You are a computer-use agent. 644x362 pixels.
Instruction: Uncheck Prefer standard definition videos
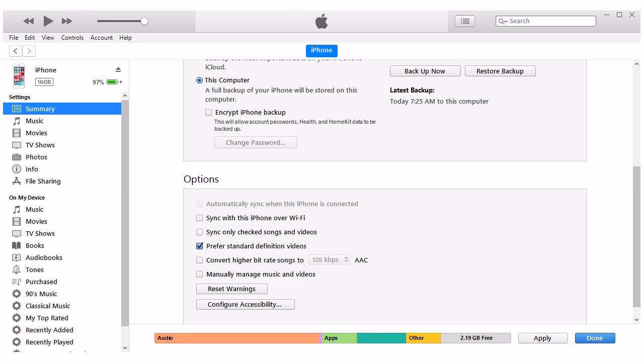pyautogui.click(x=200, y=246)
